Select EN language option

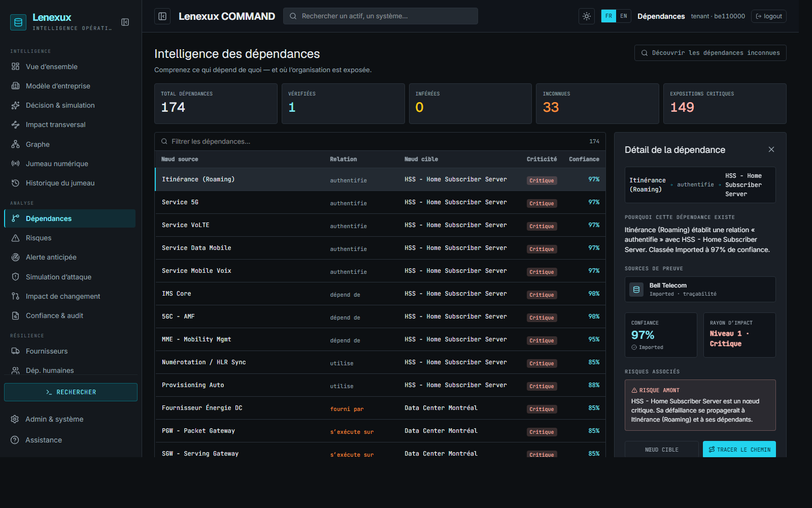point(624,16)
